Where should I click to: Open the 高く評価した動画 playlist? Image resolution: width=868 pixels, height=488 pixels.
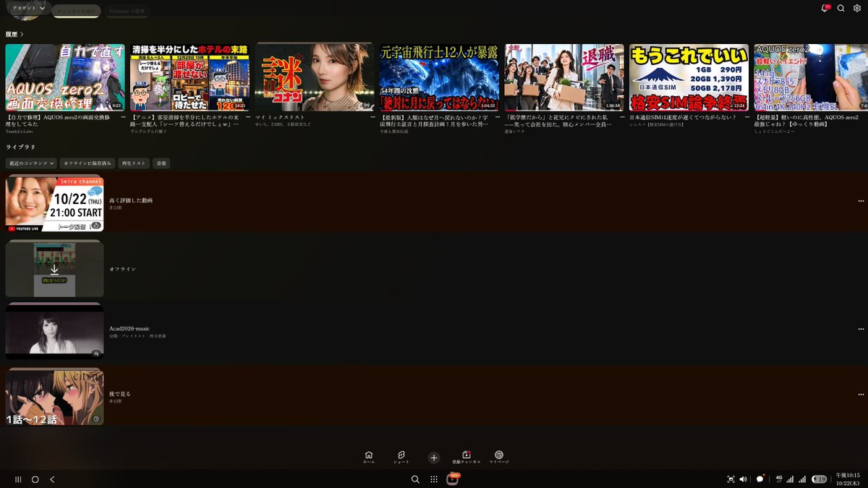pos(434,202)
